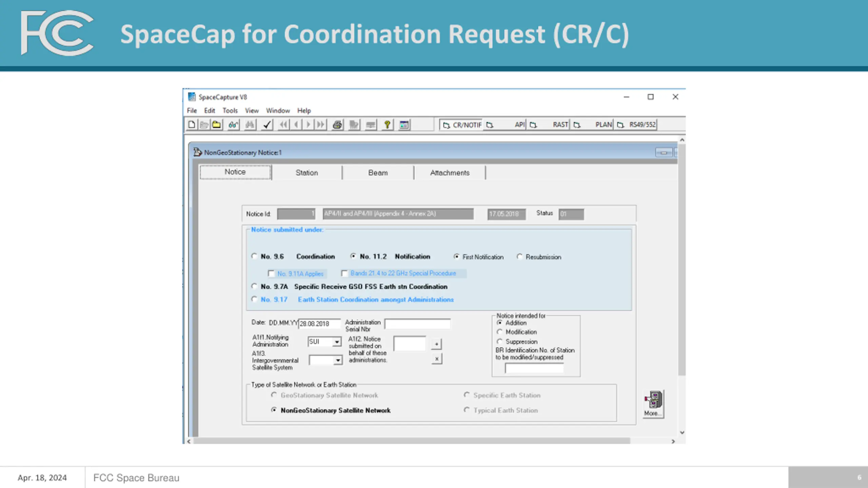
Task: Choose Addition under Notice intended for
Action: (x=499, y=323)
